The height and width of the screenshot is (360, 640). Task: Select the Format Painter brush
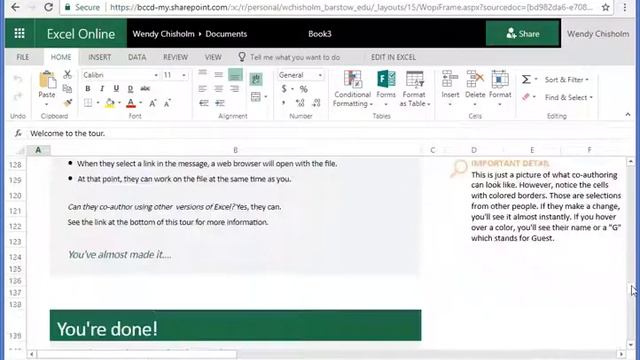(x=68, y=103)
